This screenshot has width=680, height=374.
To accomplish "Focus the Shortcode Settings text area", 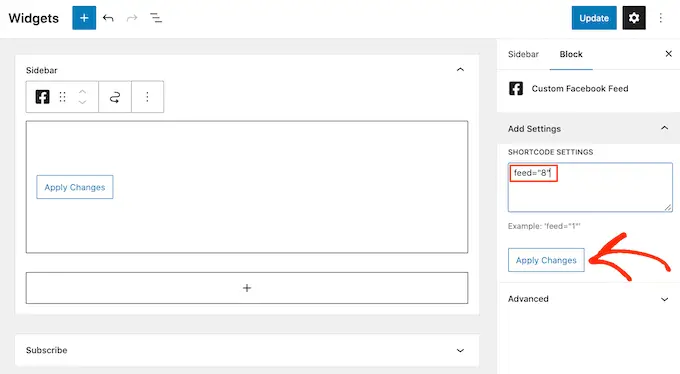I will click(x=590, y=187).
